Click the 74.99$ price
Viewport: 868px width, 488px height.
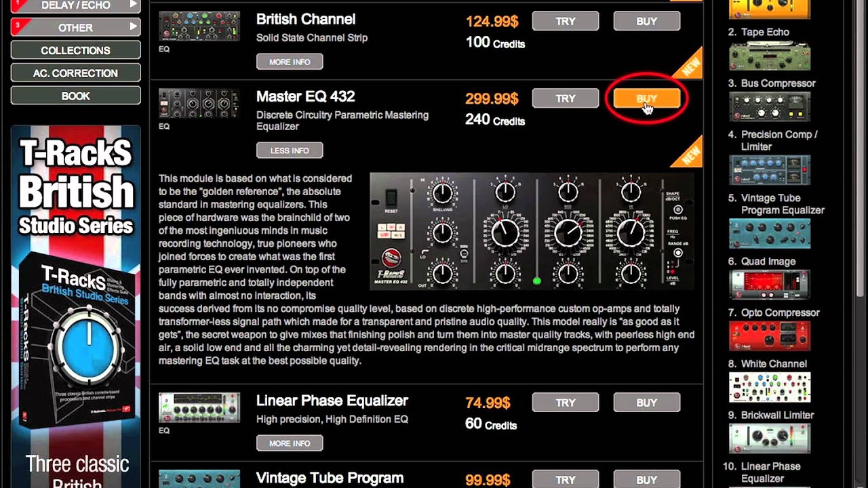pos(488,403)
